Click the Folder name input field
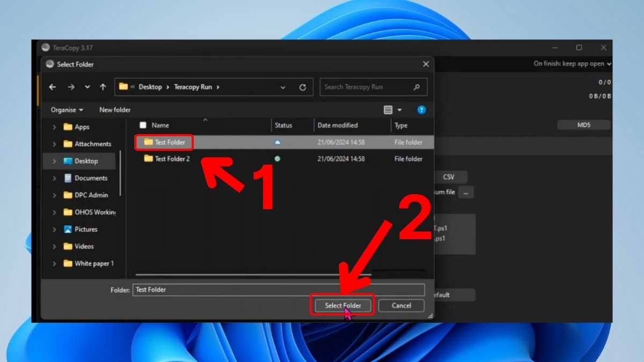 tap(279, 290)
